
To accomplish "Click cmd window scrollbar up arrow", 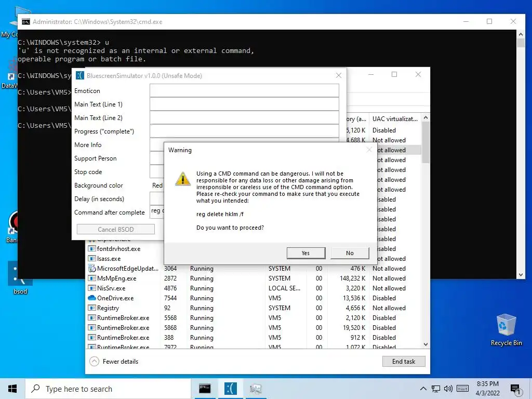I will [x=521, y=34].
